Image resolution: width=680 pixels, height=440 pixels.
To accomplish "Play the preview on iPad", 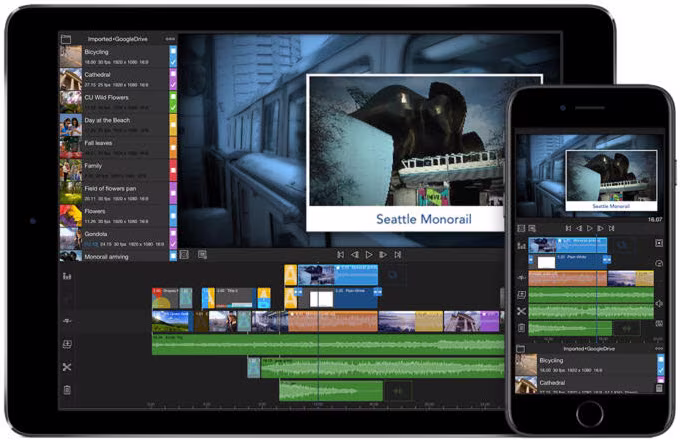I will point(369,255).
